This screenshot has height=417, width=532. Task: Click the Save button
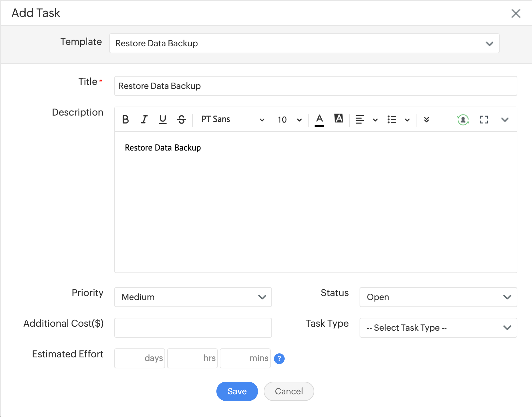(x=237, y=391)
